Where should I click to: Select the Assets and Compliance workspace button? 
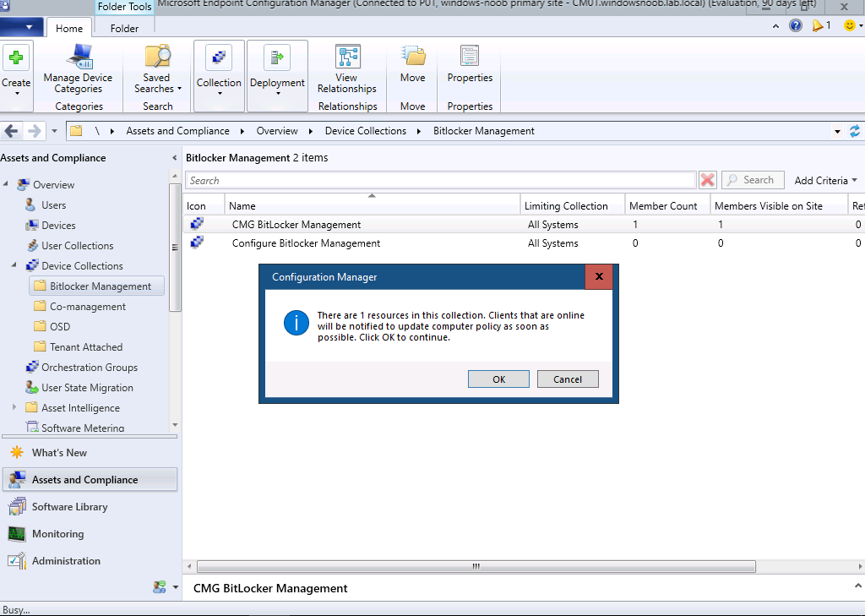click(x=90, y=480)
